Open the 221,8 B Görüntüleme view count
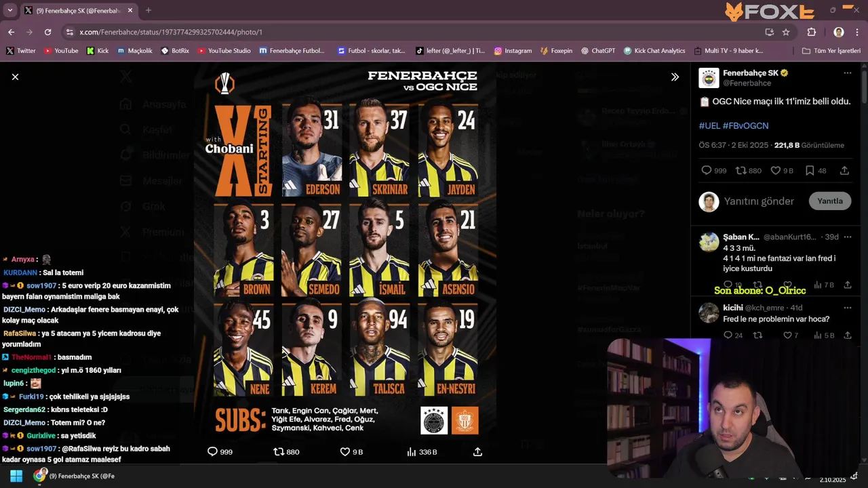This screenshot has width=868, height=488. click(809, 145)
